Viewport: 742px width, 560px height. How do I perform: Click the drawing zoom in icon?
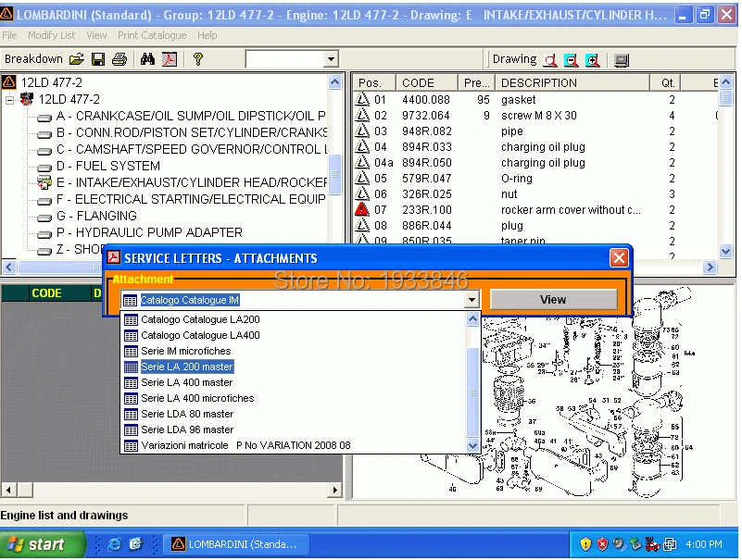tap(593, 60)
